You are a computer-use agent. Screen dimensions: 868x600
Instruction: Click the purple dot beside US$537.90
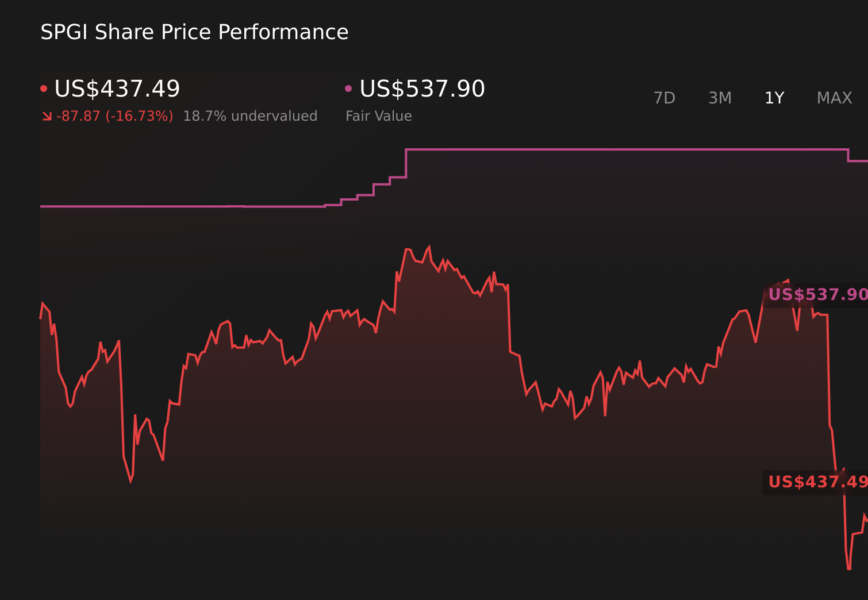(x=348, y=89)
